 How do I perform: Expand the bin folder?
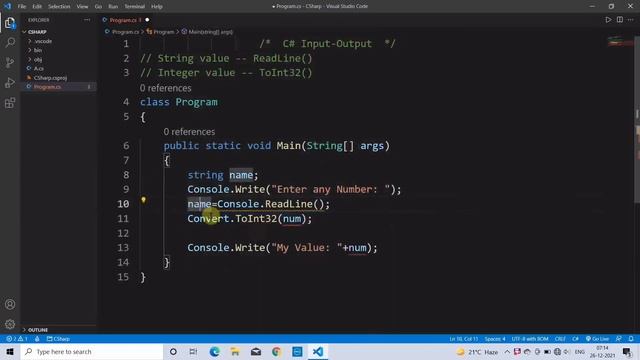click(38, 50)
